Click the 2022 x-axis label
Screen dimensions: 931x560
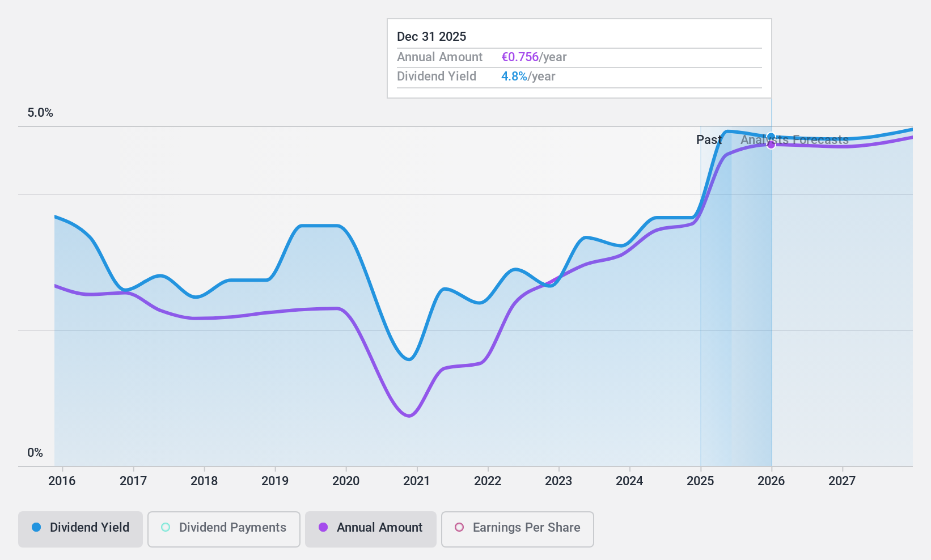488,481
